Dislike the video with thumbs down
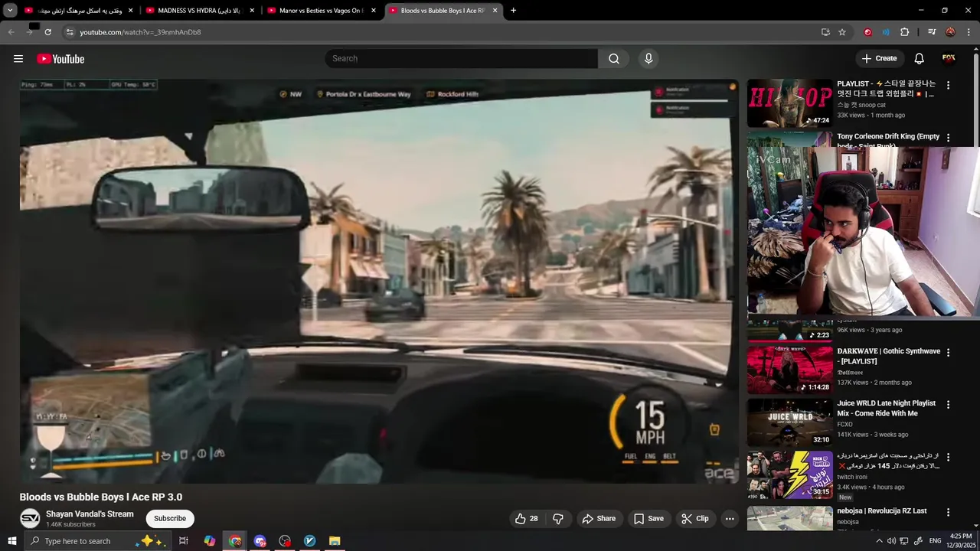980x551 pixels. (558, 519)
